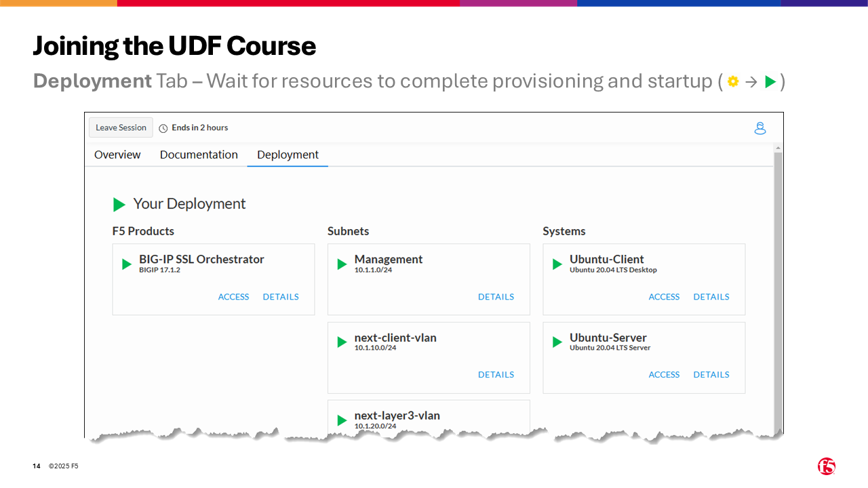Click the next-layer3-vlan status play icon

[342, 420]
